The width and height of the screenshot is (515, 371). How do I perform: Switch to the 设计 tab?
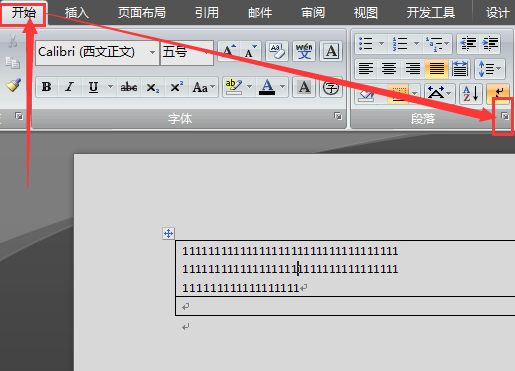tap(498, 13)
